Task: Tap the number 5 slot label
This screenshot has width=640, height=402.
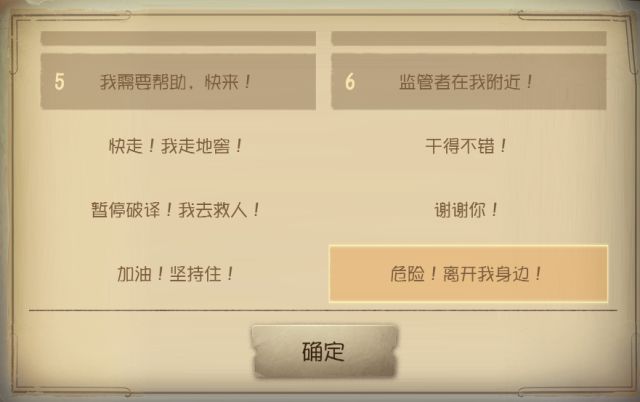Action: pyautogui.click(x=60, y=82)
